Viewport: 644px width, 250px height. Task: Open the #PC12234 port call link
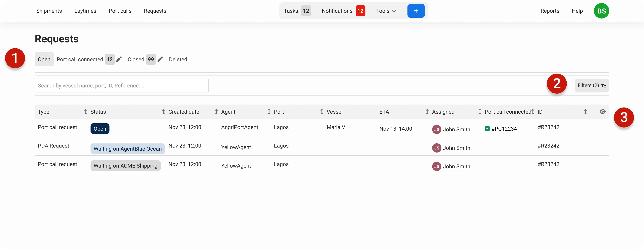tap(504, 128)
